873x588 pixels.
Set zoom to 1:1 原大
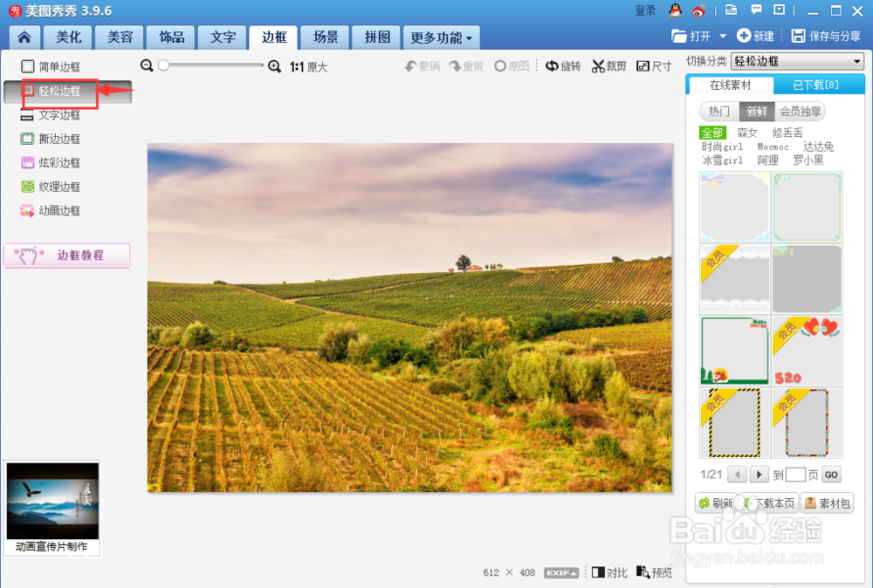(x=308, y=67)
